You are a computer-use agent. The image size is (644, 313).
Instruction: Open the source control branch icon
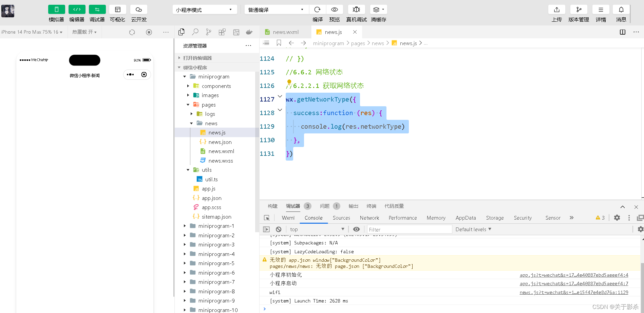(x=208, y=32)
